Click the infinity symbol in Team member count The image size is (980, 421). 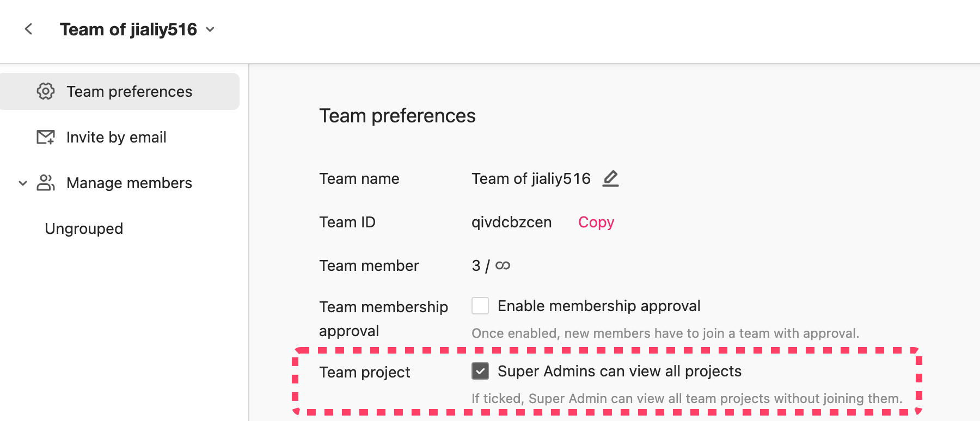pyautogui.click(x=503, y=265)
